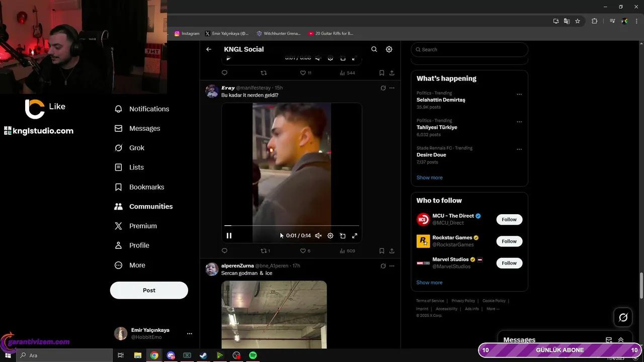Open Grok from the sidebar
644x362 pixels.
coord(136,147)
